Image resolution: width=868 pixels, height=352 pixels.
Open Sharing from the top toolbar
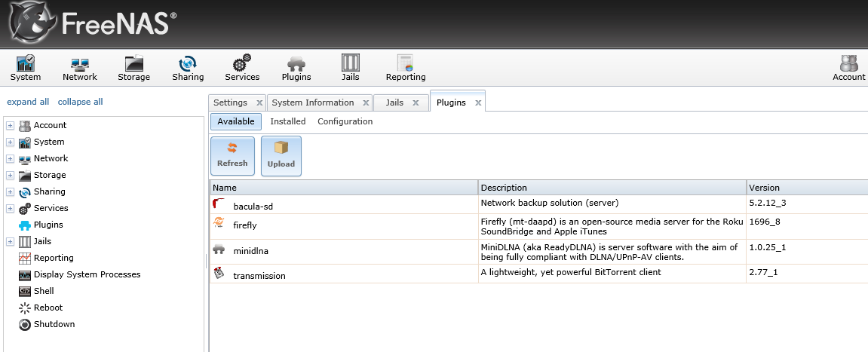tap(188, 68)
